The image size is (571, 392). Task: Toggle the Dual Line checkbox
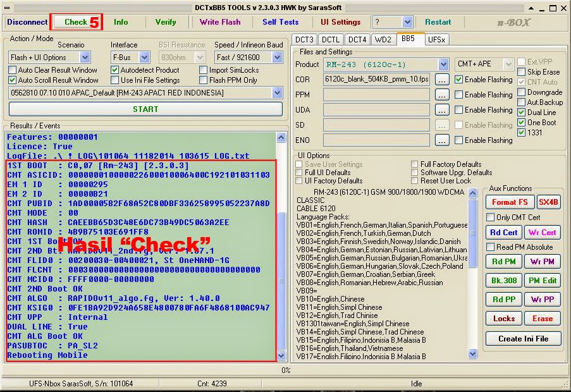[x=522, y=112]
